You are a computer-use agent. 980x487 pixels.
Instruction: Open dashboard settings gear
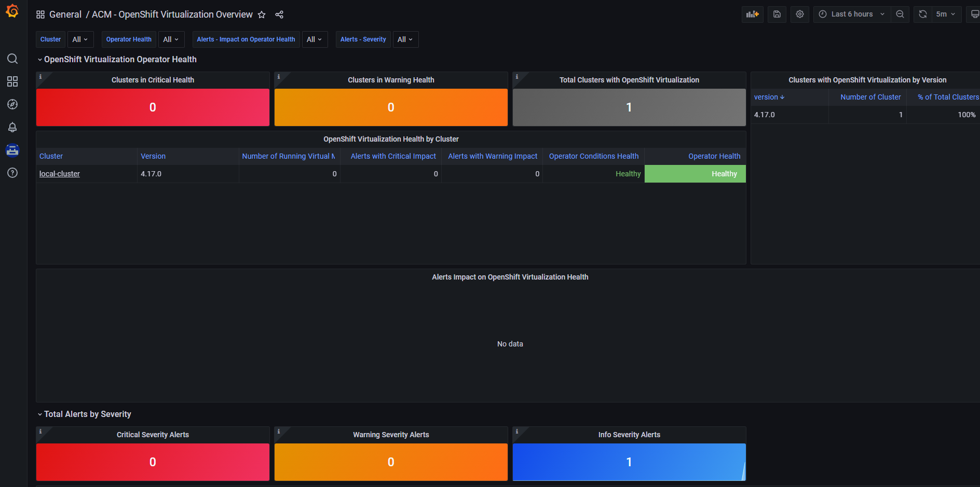pos(800,14)
